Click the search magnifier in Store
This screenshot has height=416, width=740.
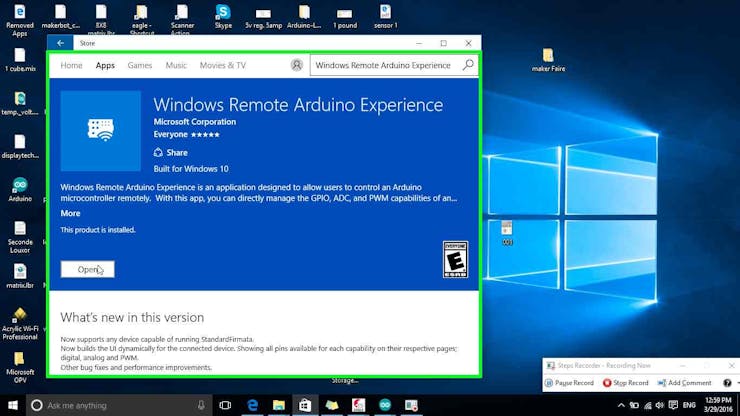[x=468, y=65]
